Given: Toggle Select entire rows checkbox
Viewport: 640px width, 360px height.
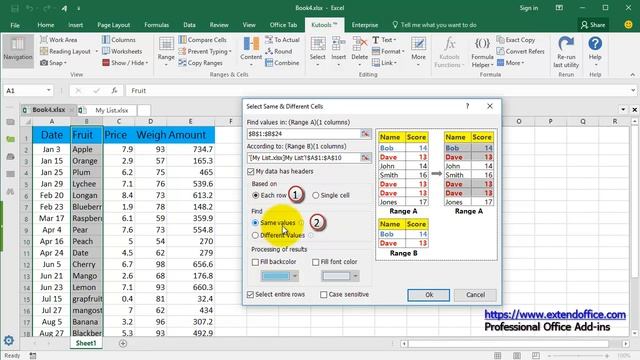Looking at the screenshot, I should (251, 294).
